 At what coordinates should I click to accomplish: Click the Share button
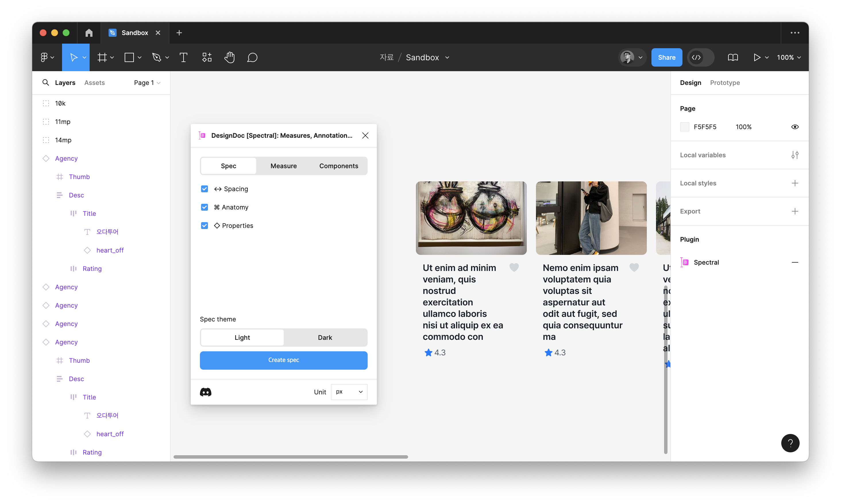(x=666, y=57)
